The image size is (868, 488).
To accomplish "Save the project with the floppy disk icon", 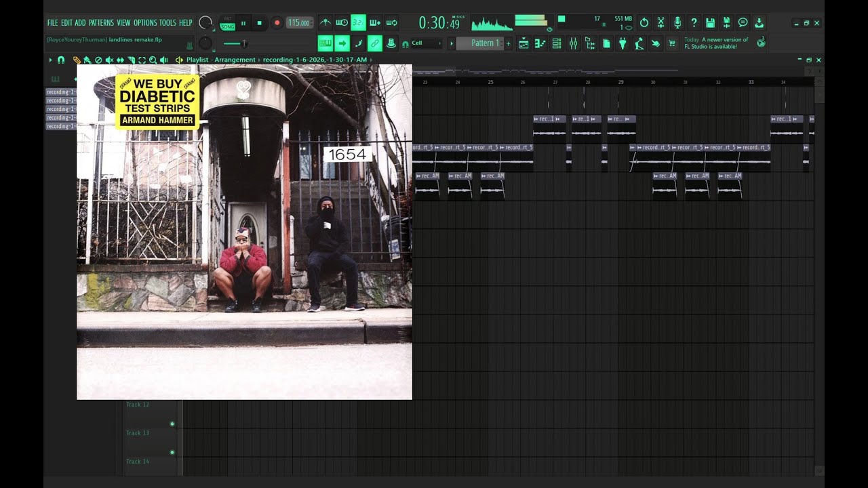I will tap(710, 22).
